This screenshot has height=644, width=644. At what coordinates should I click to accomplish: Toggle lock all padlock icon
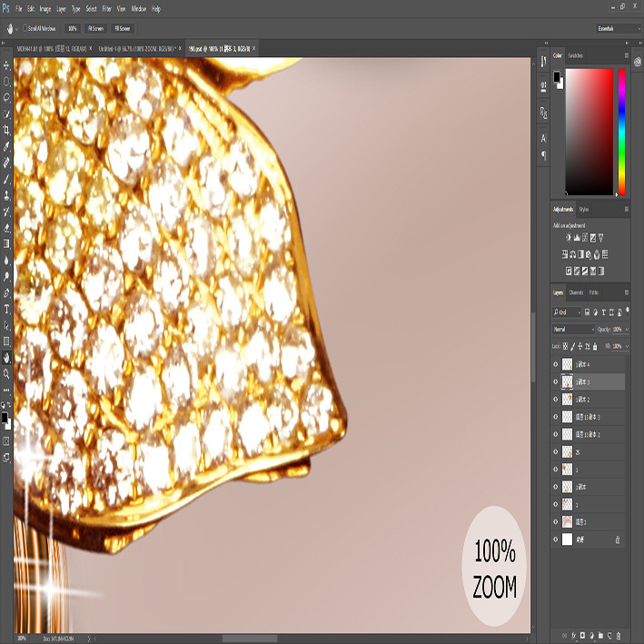click(x=595, y=346)
